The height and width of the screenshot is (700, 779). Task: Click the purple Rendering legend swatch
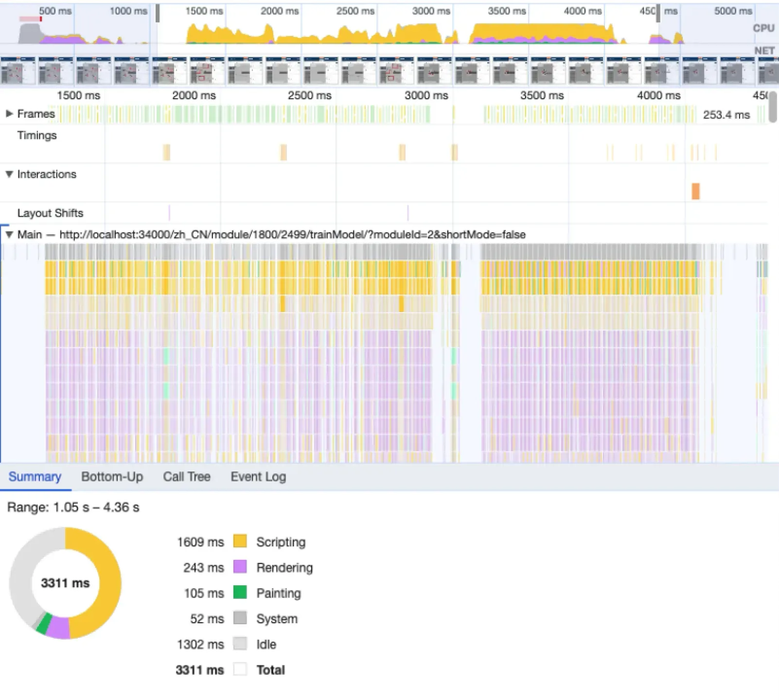click(240, 567)
